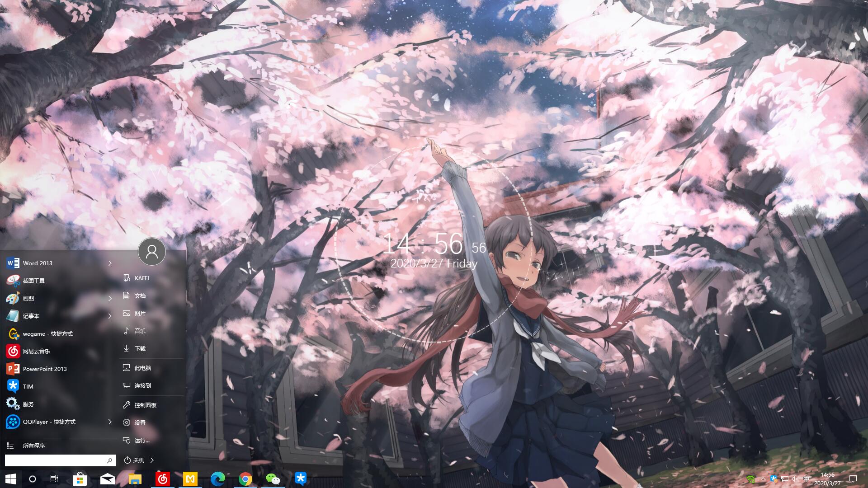This screenshot has width=868, height=488.
Task: Open the Mail app from the taskbar
Action: (108, 479)
